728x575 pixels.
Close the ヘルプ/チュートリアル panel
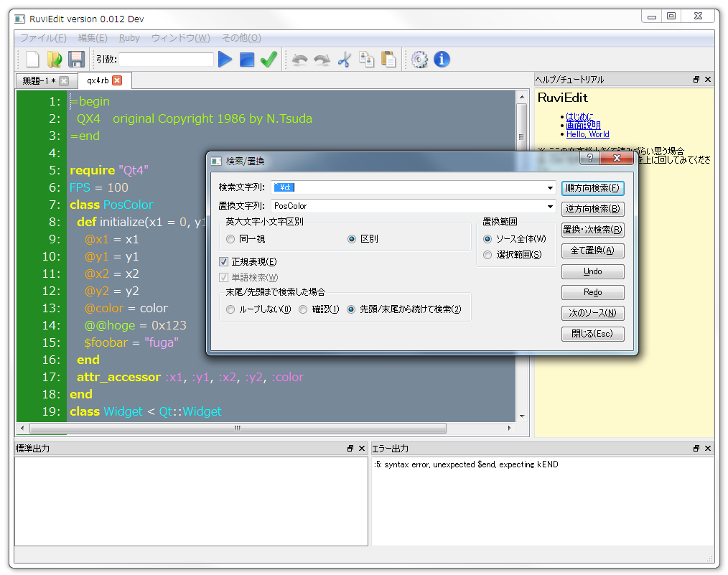point(708,80)
